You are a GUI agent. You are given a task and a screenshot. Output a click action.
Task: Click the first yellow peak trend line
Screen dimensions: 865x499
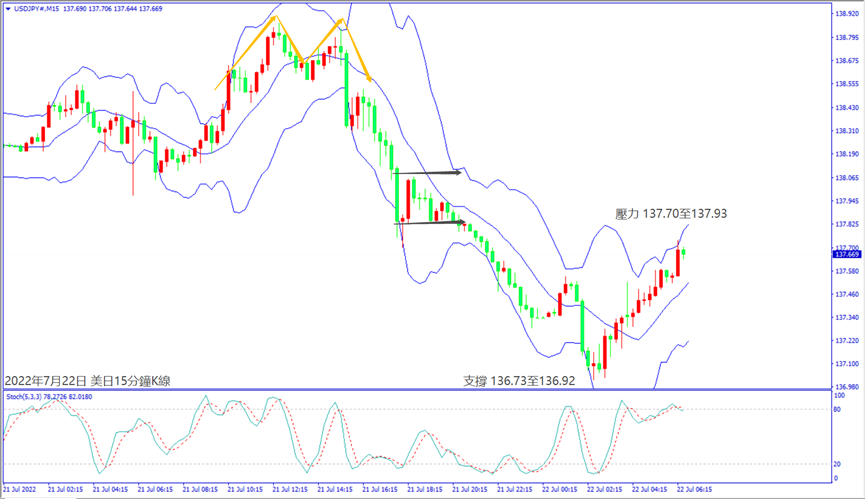pyautogui.click(x=247, y=52)
